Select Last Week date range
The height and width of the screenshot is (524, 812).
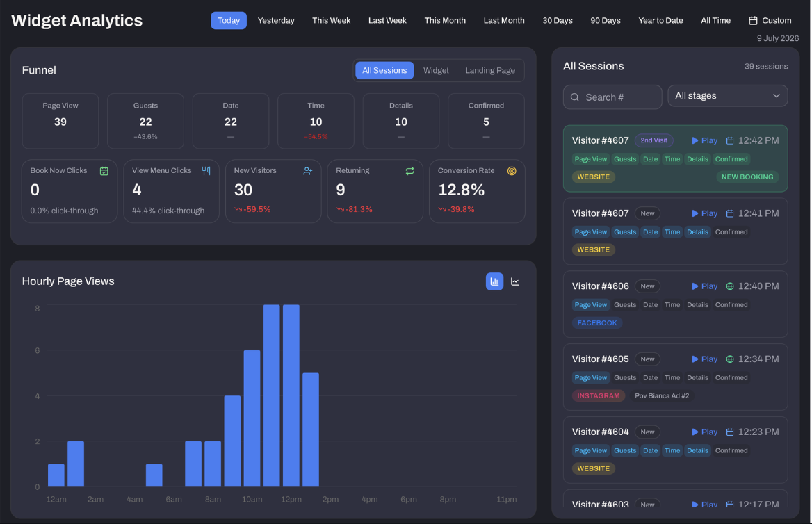(x=387, y=21)
